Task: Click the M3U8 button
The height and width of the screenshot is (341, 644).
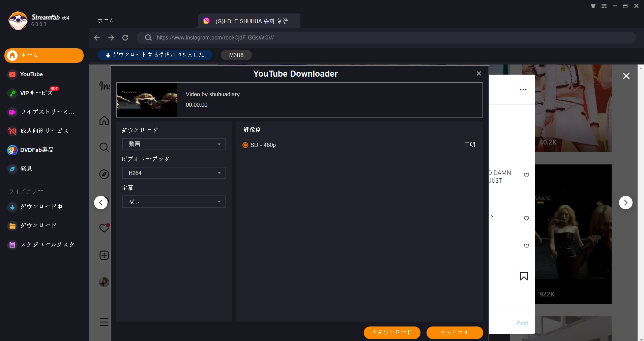Action: [236, 55]
